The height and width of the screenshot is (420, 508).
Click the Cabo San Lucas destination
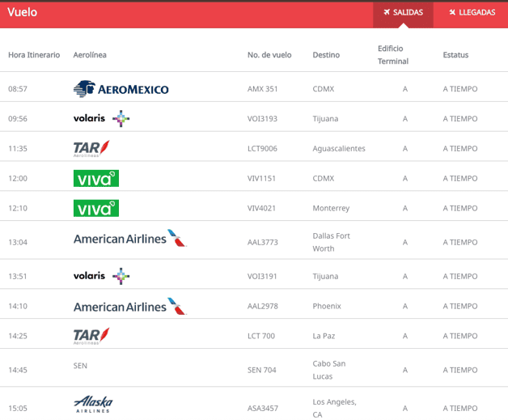[329, 370]
